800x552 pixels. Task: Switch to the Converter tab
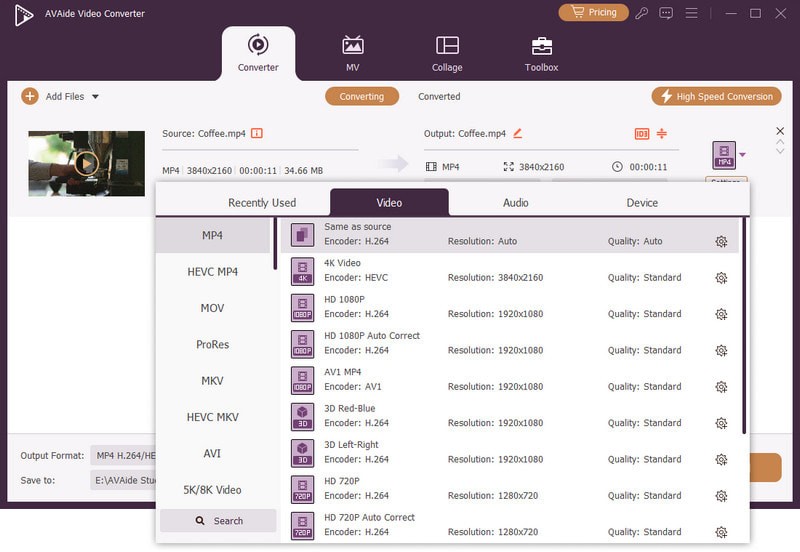click(258, 53)
